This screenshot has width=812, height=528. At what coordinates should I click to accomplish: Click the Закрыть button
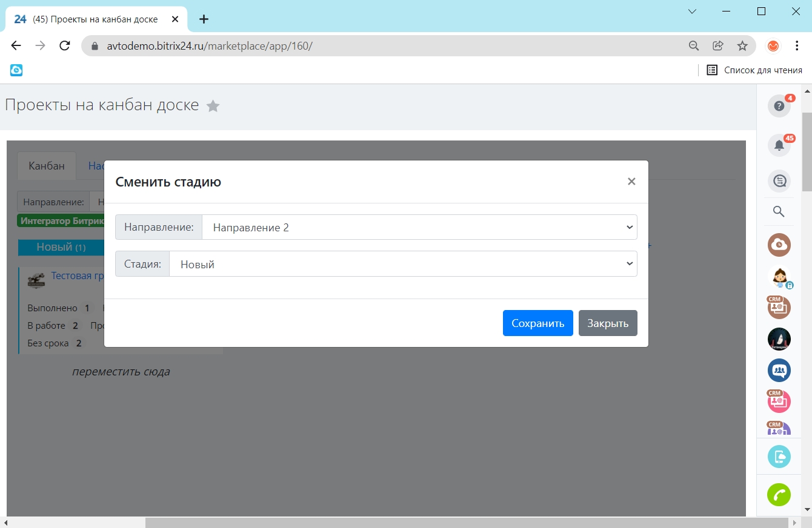point(608,323)
